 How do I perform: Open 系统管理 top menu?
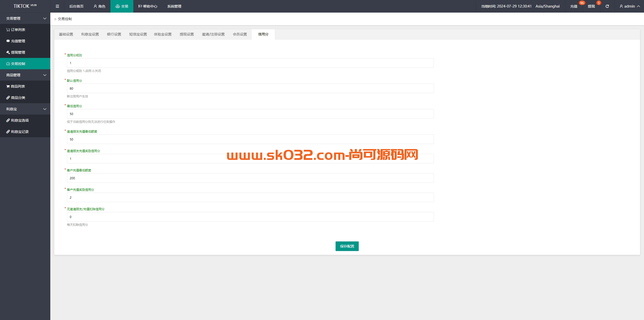174,6
